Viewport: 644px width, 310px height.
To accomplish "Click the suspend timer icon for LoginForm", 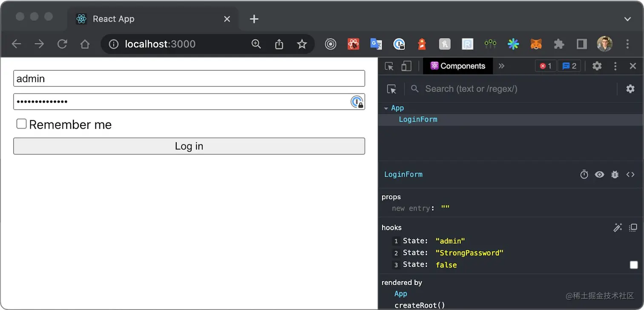I will 584,175.
